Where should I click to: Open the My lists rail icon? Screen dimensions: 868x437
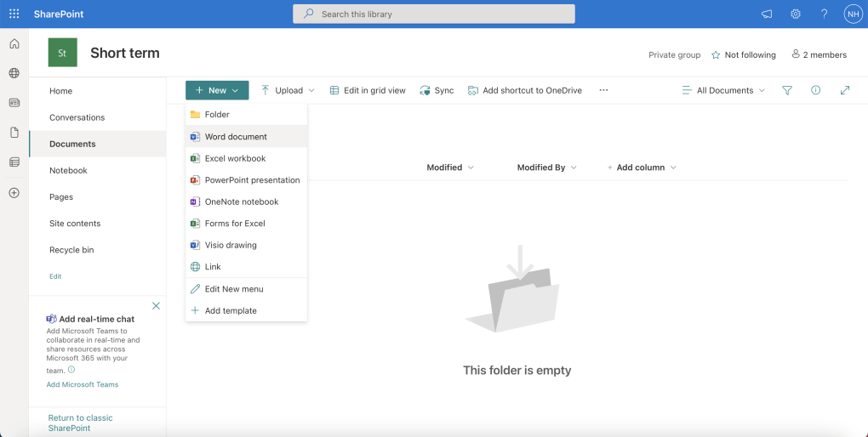[x=14, y=162]
